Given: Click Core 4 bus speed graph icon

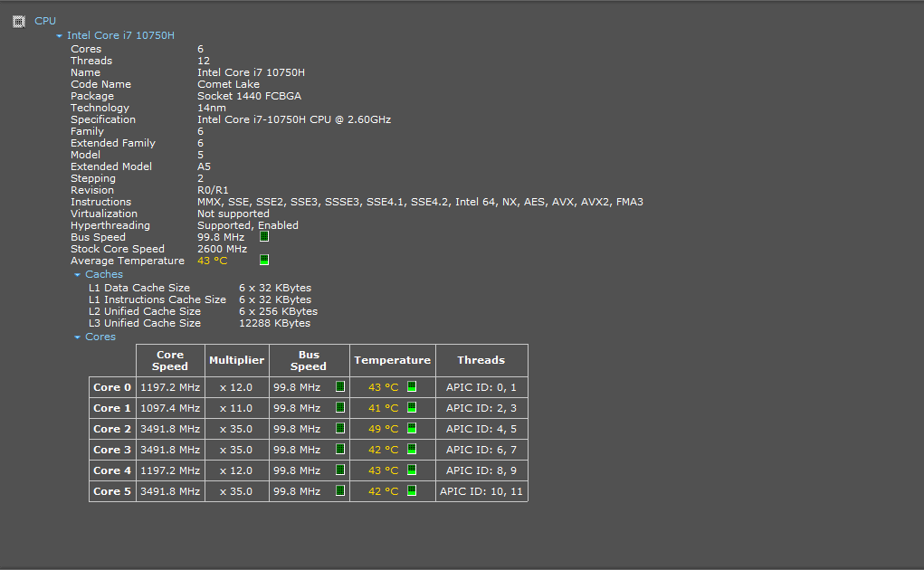Looking at the screenshot, I should pos(340,470).
